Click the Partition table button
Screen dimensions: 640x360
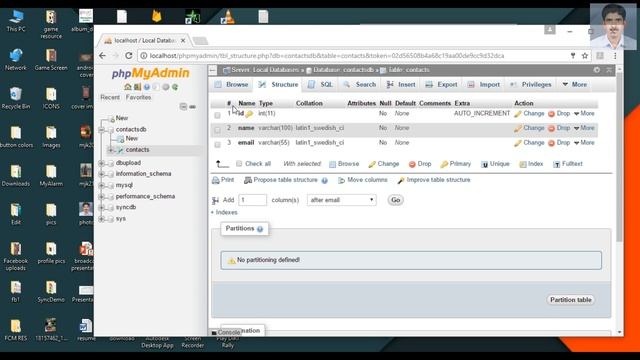tap(571, 300)
